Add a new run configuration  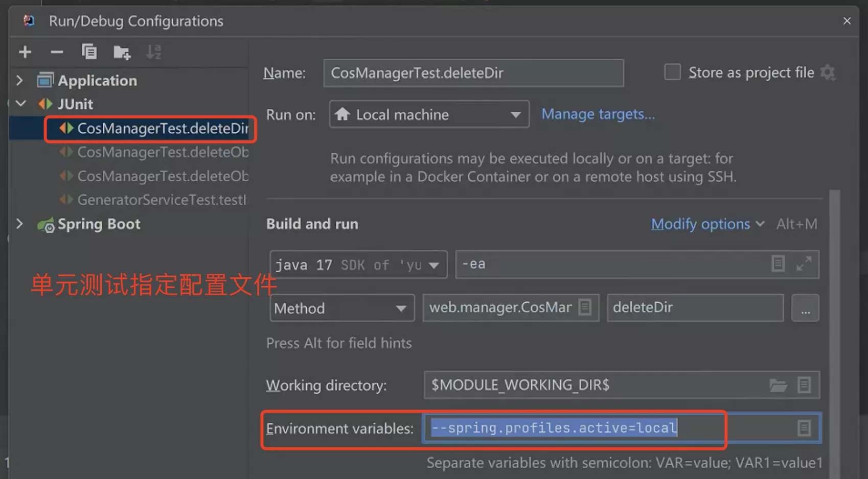(25, 52)
